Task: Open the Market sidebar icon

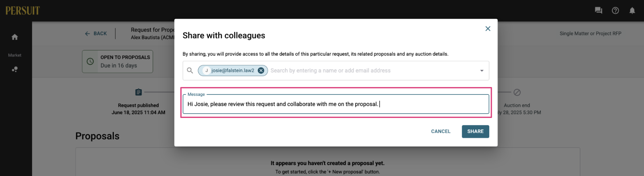Action: 15,69
